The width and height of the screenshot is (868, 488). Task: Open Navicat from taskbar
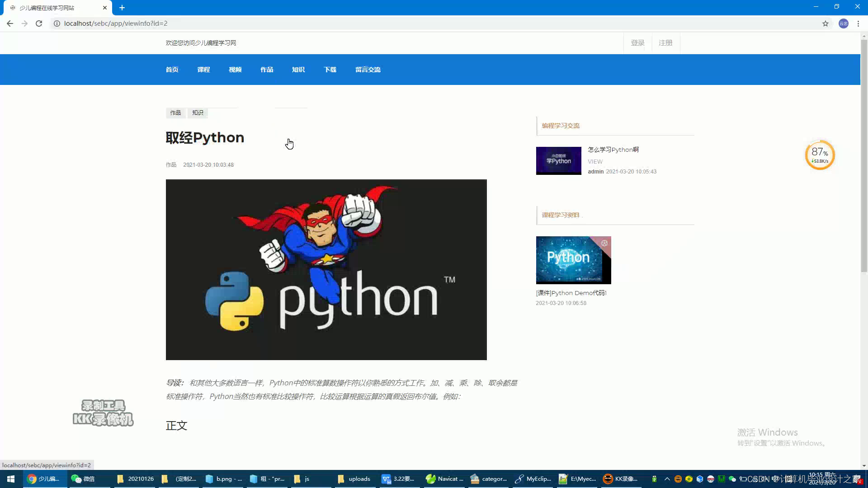coord(445,479)
